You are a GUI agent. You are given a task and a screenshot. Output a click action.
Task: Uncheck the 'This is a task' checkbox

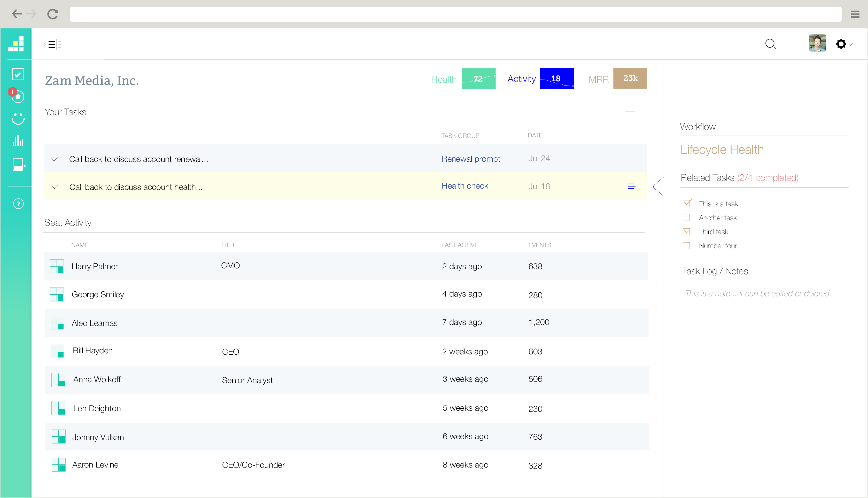click(x=687, y=203)
